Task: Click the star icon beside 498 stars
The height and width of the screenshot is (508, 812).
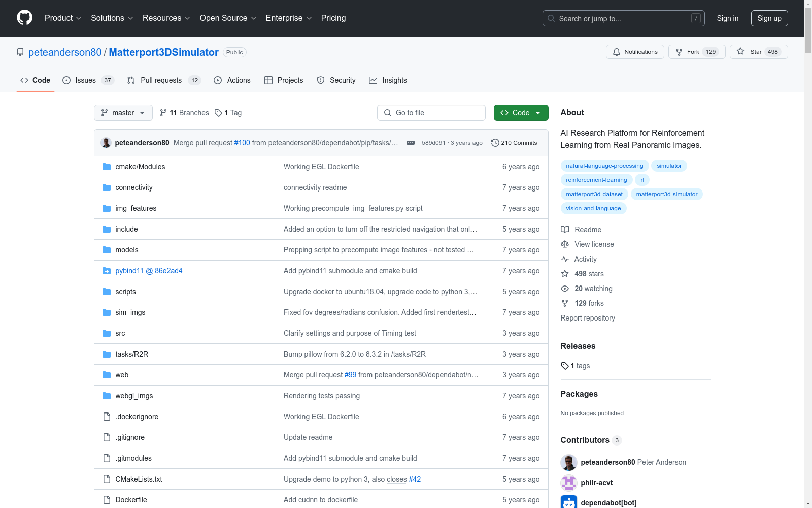Action: (x=565, y=274)
